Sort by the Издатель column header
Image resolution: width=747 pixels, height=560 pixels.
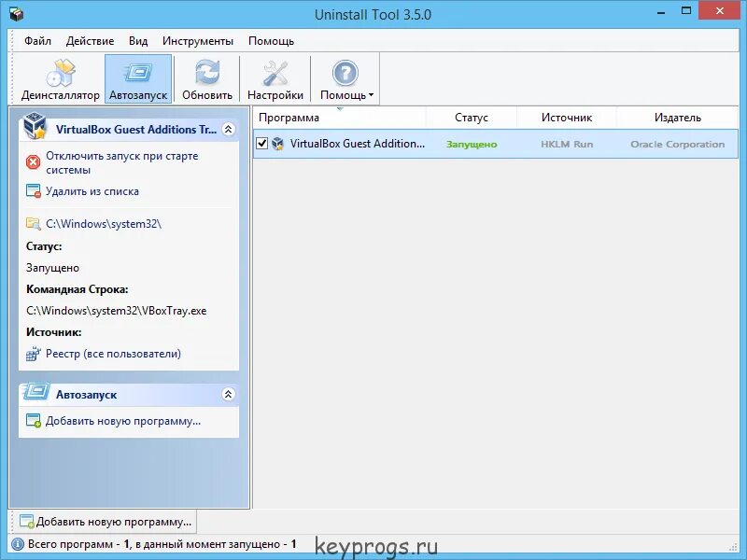pos(678,118)
